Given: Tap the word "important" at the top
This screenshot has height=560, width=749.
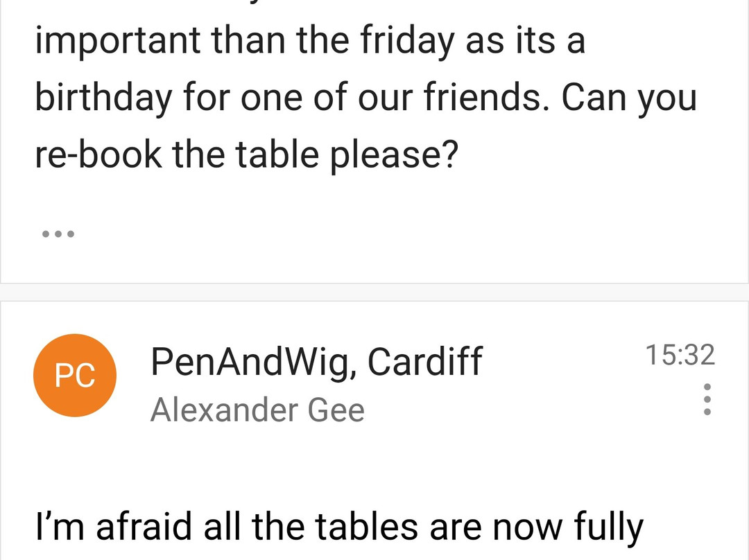Looking at the screenshot, I should (118, 41).
